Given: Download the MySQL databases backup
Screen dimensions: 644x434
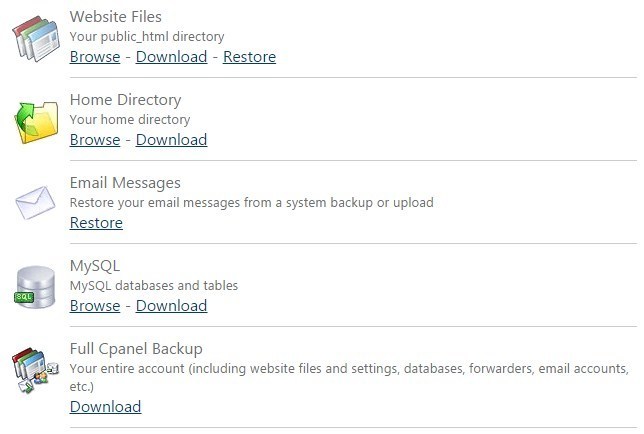Looking at the screenshot, I should click(x=171, y=305).
